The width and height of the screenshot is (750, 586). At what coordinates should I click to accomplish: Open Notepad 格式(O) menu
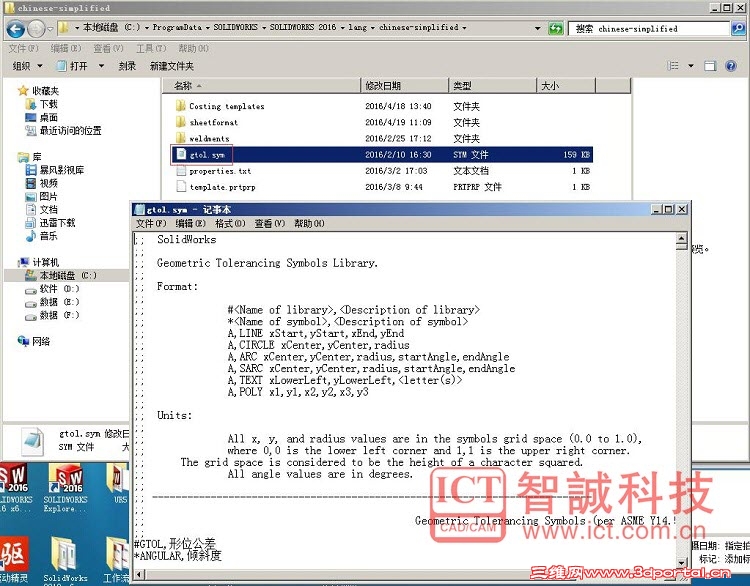pyautogui.click(x=230, y=223)
